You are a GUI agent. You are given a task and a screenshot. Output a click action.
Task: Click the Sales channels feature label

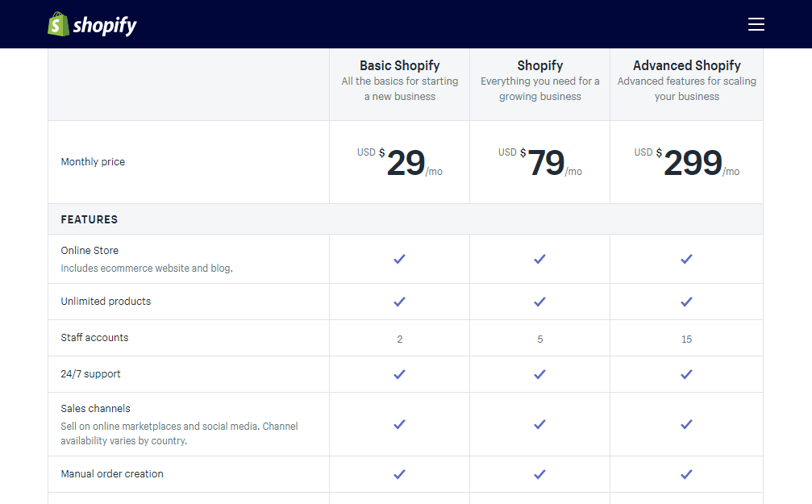pyautogui.click(x=95, y=408)
